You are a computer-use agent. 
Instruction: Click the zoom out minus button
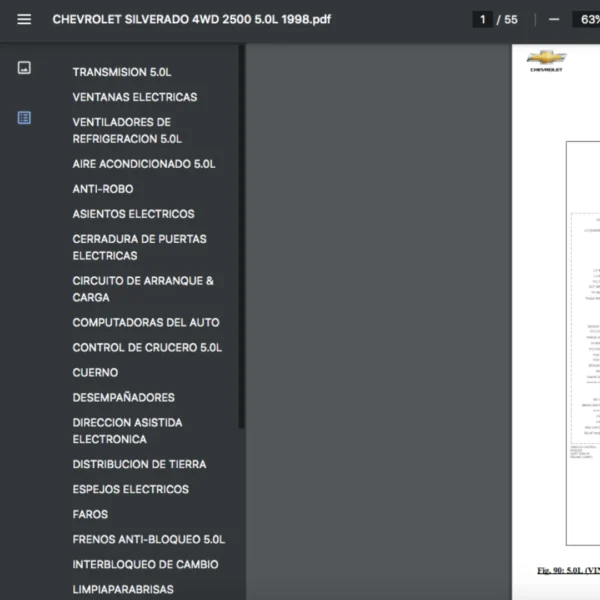554,19
